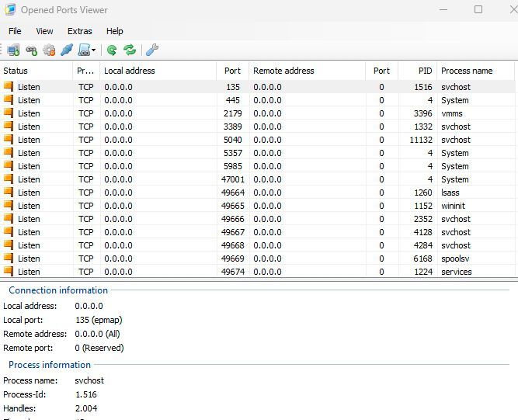Click the Status column header
The width and height of the screenshot is (518, 420).
pyautogui.click(x=36, y=71)
